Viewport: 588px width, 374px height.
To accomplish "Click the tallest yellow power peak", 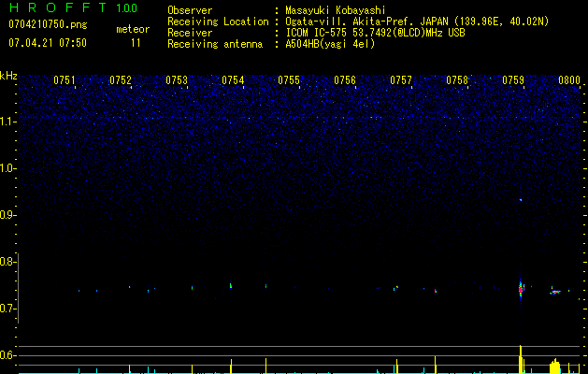I will click(521, 358).
